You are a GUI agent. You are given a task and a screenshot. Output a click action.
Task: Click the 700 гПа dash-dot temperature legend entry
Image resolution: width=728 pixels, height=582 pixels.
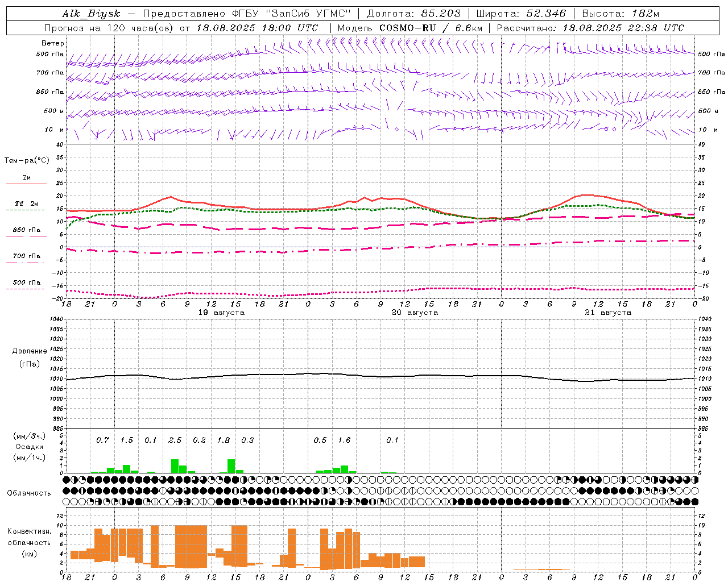click(x=26, y=256)
